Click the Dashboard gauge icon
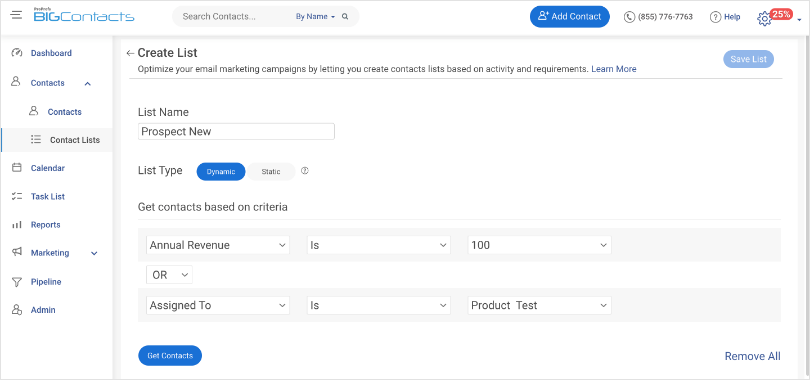 [x=17, y=53]
